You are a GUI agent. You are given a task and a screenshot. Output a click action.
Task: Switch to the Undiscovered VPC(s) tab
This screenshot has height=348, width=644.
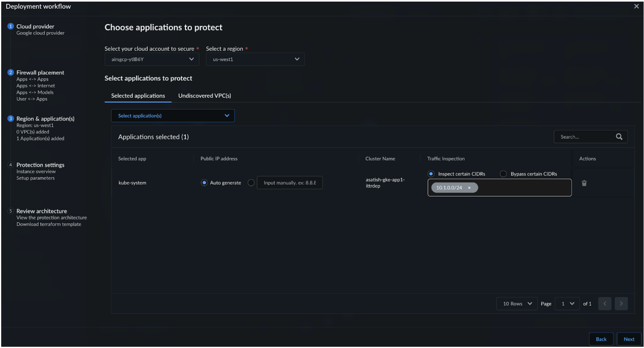(x=205, y=96)
